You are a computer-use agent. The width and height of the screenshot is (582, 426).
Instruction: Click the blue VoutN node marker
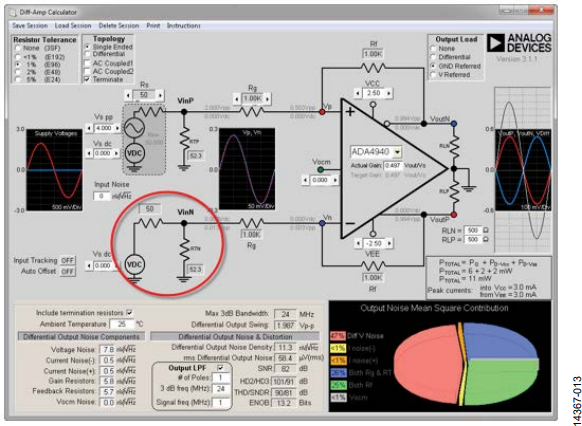click(454, 123)
